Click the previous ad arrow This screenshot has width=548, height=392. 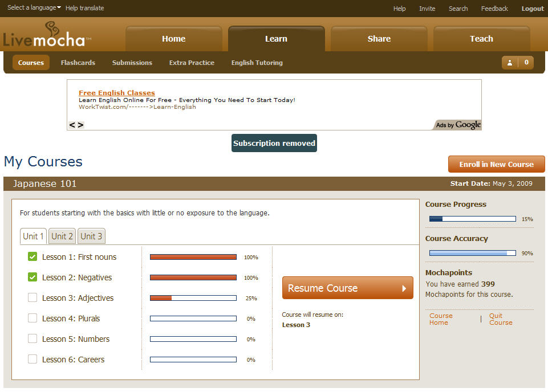tap(72, 125)
